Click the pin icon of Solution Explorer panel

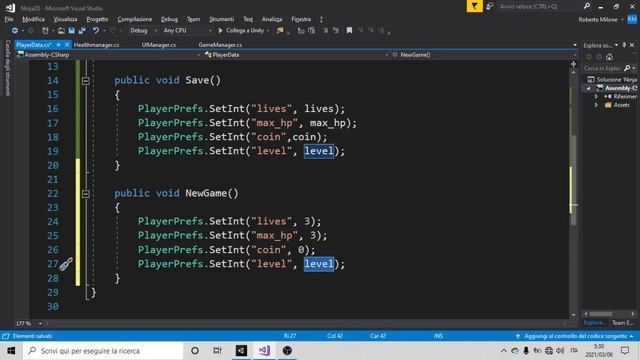624,45
